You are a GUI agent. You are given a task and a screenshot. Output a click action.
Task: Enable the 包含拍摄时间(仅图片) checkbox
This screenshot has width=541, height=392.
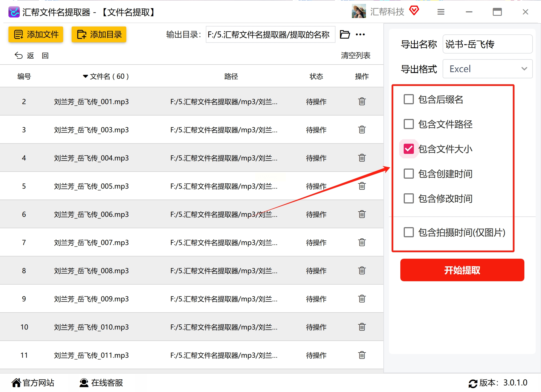(x=408, y=232)
